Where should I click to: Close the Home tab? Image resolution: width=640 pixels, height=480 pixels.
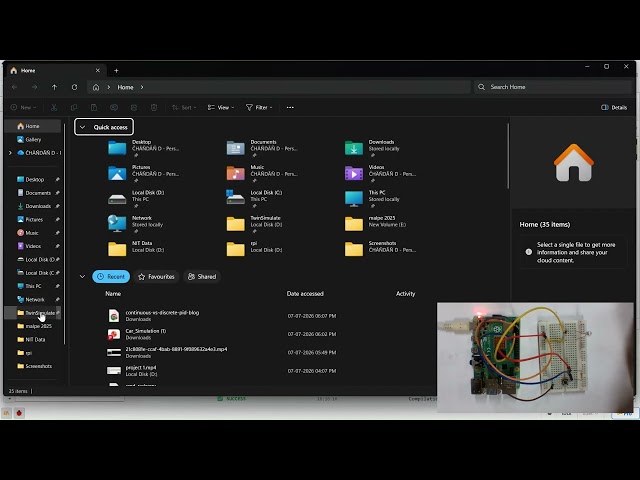click(98, 70)
